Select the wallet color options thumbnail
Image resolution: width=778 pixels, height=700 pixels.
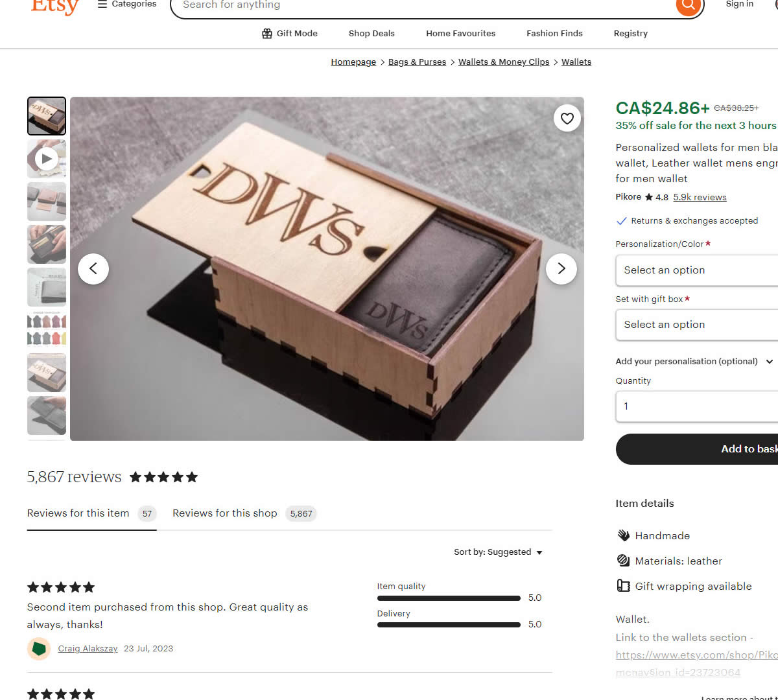(x=47, y=330)
